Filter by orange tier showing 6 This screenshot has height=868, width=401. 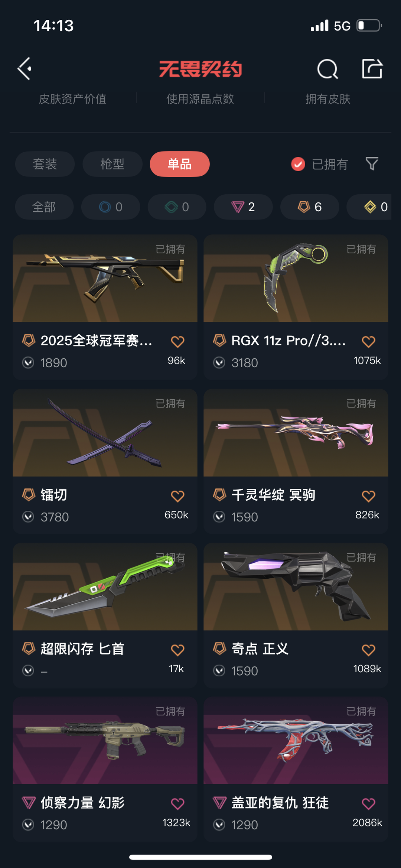click(310, 207)
